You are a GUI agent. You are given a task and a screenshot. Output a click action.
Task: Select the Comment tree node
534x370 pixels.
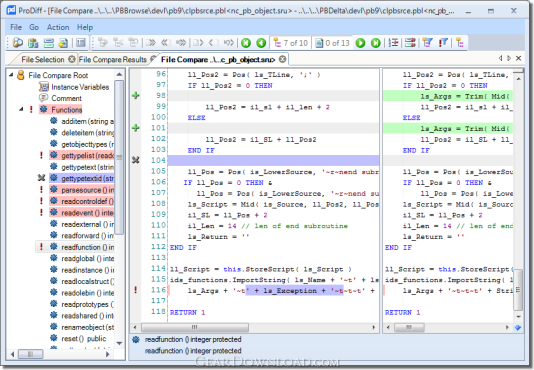tap(66, 98)
